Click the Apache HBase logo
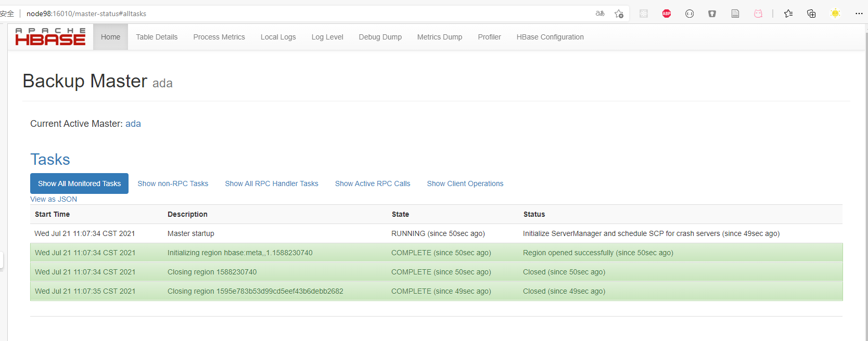The image size is (868, 341). 50,37
